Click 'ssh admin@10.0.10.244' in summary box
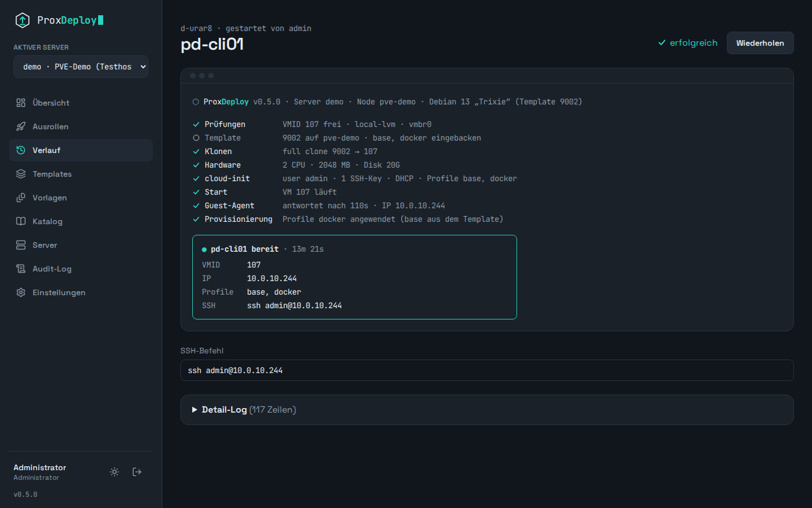 tap(294, 305)
